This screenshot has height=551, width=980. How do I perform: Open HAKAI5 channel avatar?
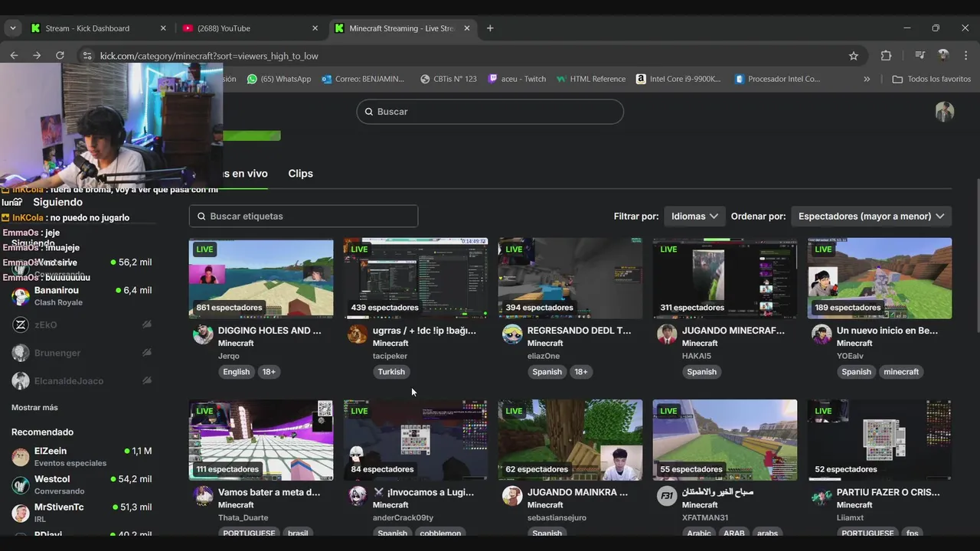point(667,334)
